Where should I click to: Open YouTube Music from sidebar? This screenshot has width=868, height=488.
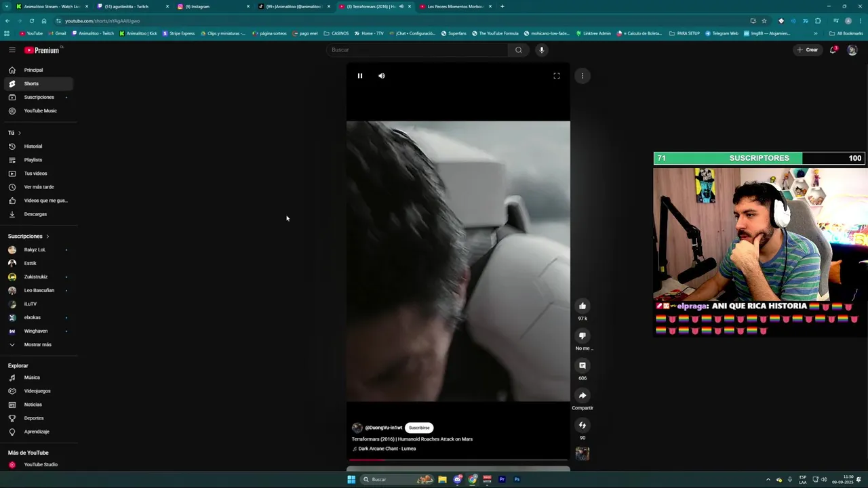point(38,110)
